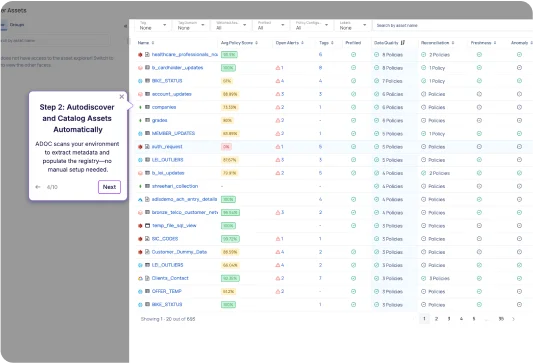Click table type icon beside temp_file_sql_view

point(148,226)
